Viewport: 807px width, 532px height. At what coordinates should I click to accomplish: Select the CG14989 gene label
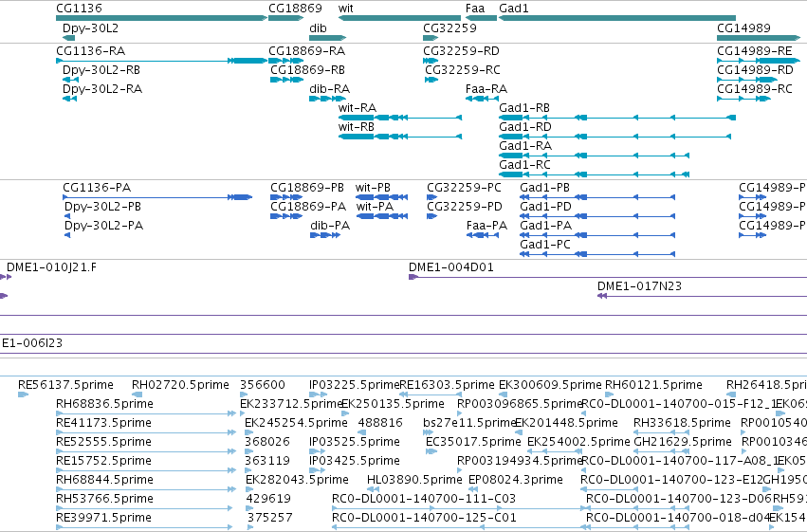click(743, 28)
